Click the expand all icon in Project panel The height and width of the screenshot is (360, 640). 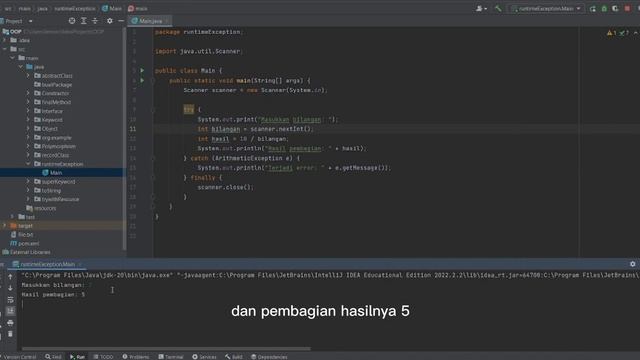pyautogui.click(x=84, y=21)
